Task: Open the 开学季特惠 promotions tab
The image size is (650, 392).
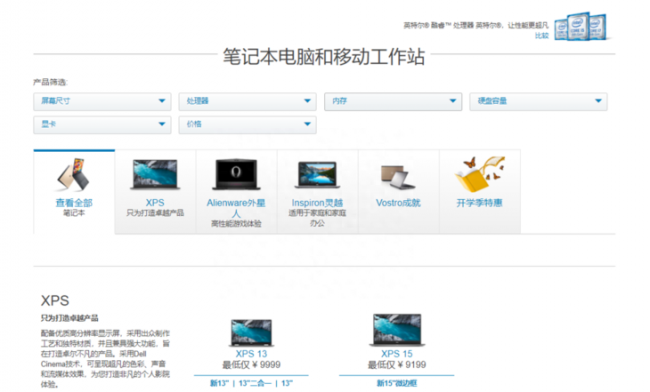Action: (x=480, y=192)
